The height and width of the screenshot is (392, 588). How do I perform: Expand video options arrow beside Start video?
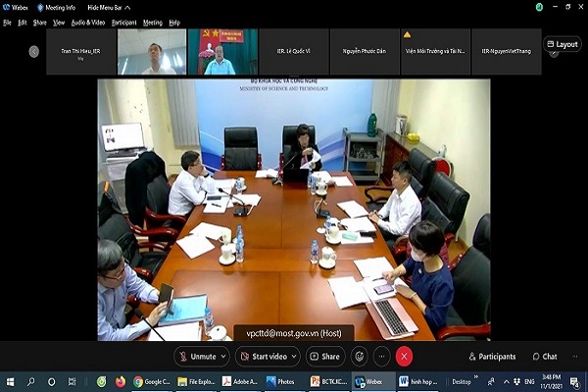pos(294,357)
